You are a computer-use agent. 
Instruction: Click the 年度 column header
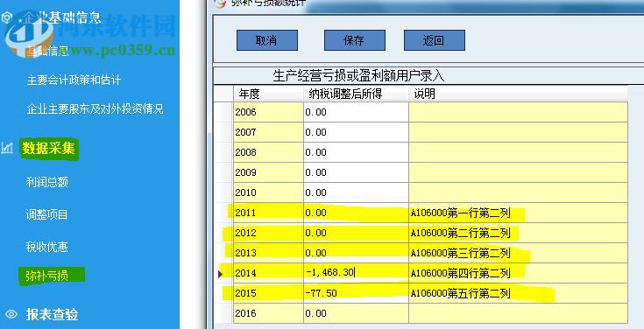pos(269,94)
